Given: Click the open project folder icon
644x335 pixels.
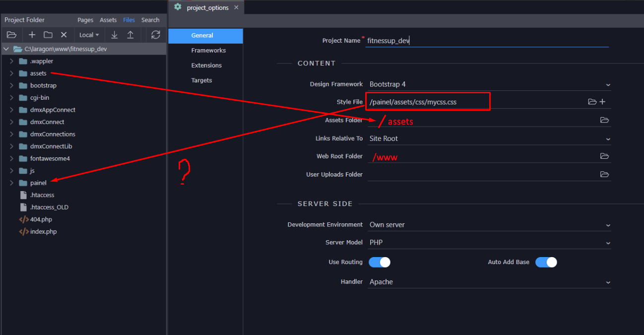Looking at the screenshot, I should [11, 35].
